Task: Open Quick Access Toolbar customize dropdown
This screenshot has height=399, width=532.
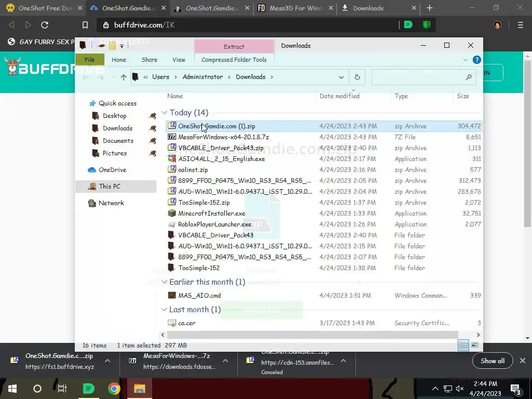Action: click(122, 46)
